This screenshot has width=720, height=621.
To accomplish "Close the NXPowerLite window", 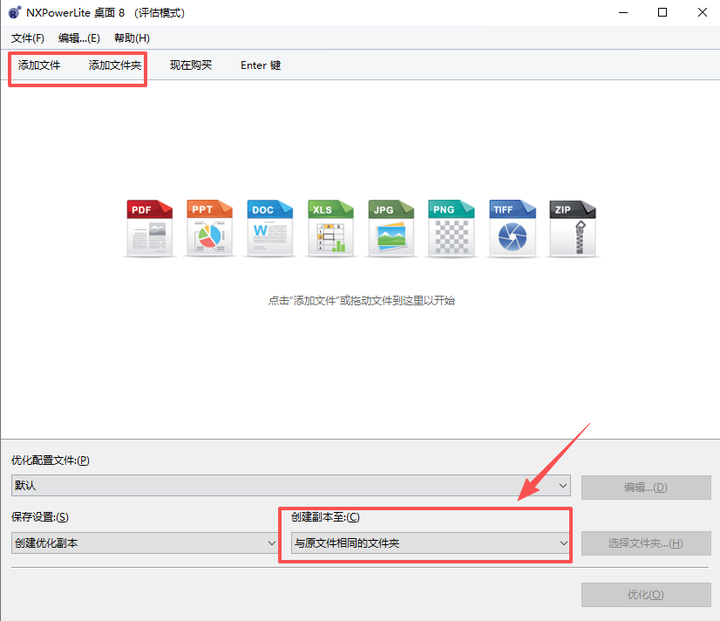I will click(x=702, y=12).
